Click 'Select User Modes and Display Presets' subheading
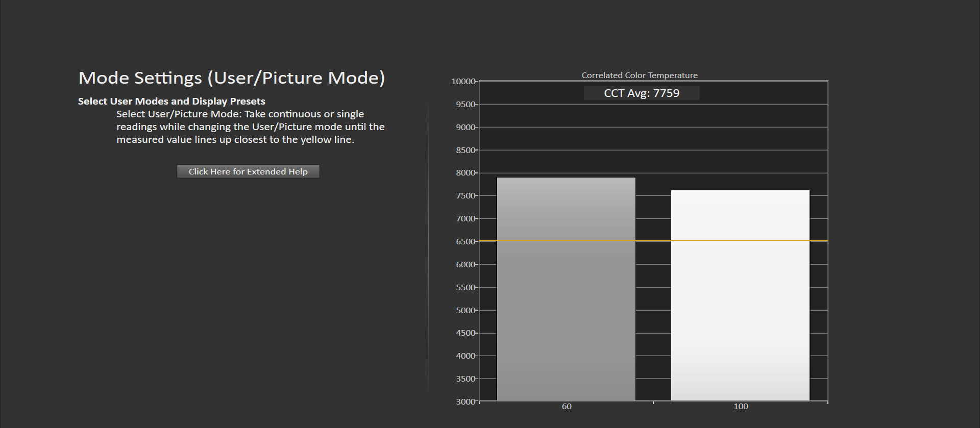 [171, 101]
